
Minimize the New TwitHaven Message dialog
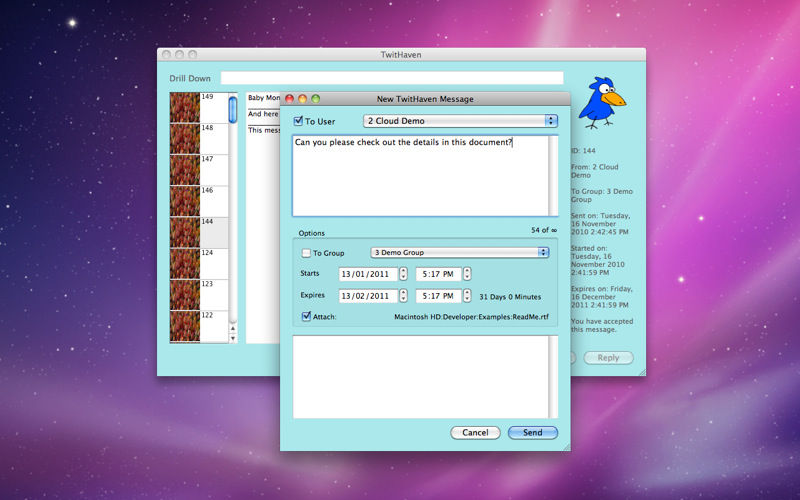302,98
